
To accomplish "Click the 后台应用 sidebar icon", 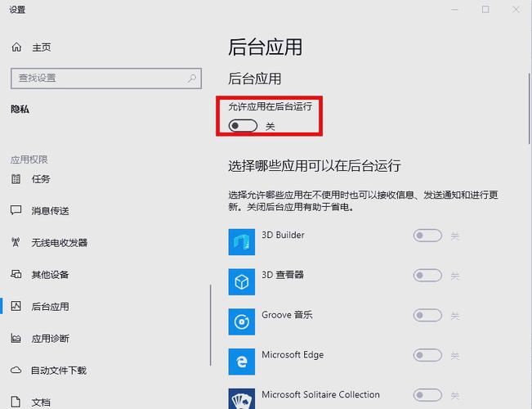I will tap(16, 306).
